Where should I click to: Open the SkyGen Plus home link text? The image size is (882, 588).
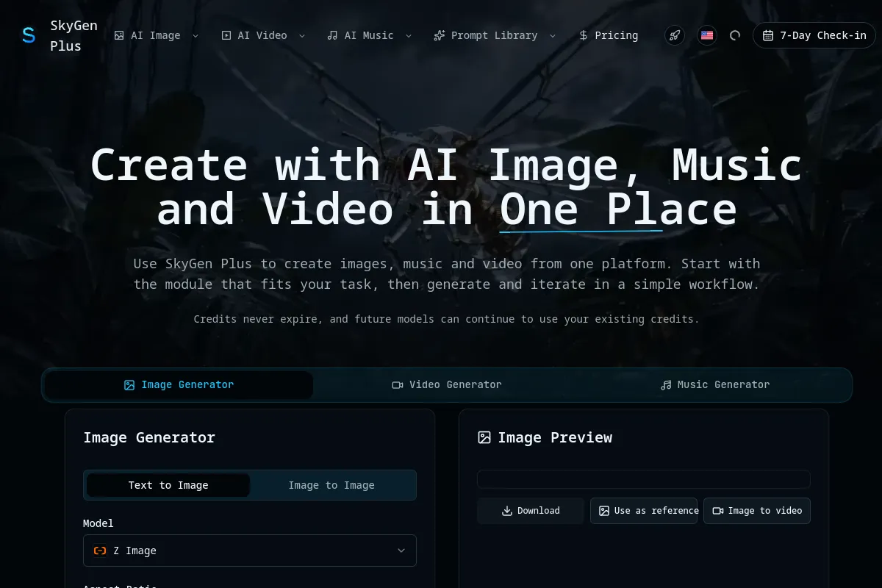coord(73,35)
